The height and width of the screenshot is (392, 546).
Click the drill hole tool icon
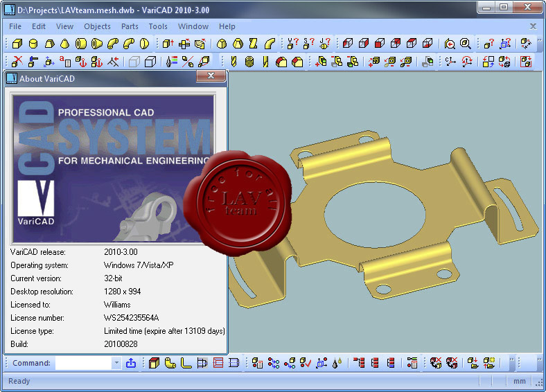pyautogui.click(x=234, y=62)
